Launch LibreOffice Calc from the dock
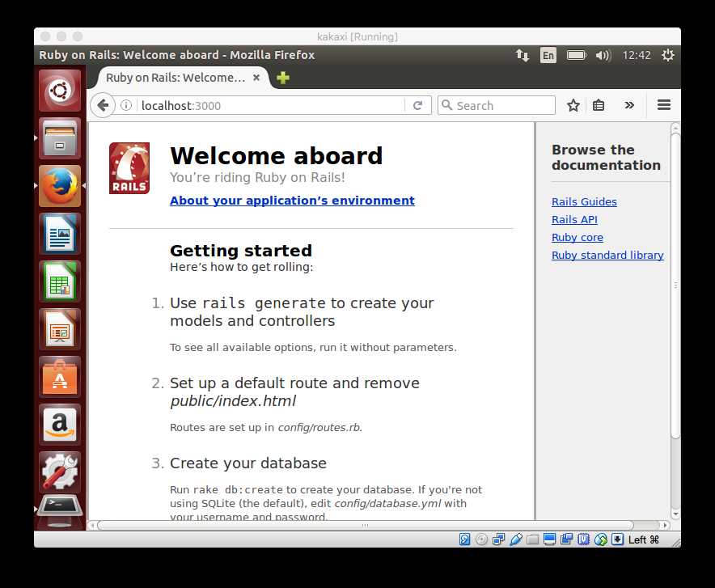Image resolution: width=715 pixels, height=588 pixels. [x=60, y=281]
